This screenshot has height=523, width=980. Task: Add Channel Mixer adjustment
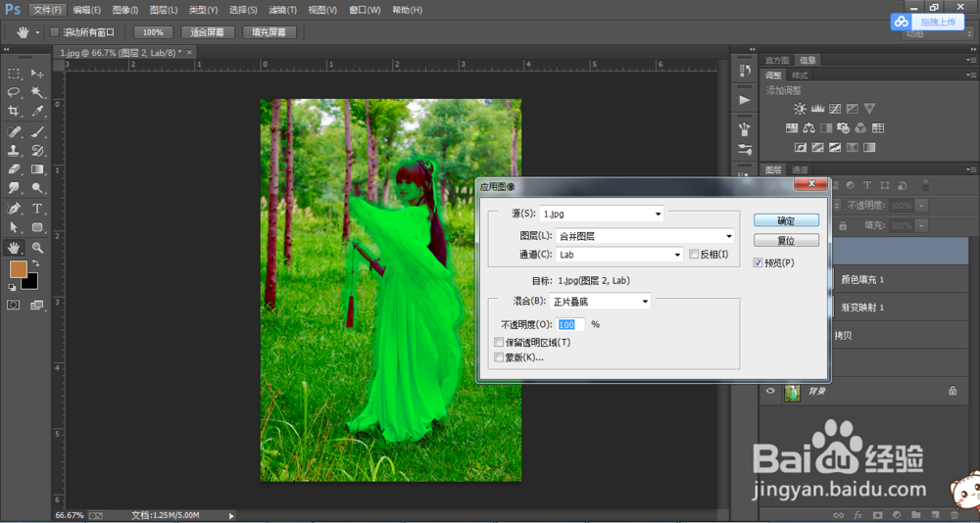tap(860, 128)
